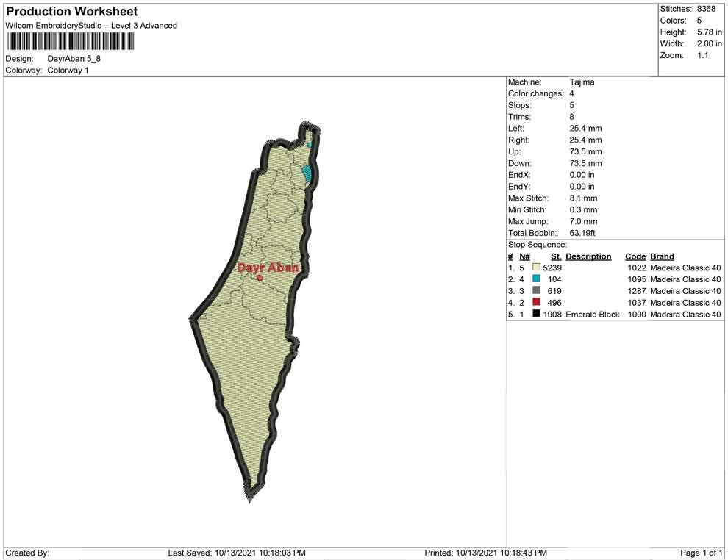Click the 'Colorway 1' value
This screenshot has height=560, width=728.
coord(68,71)
